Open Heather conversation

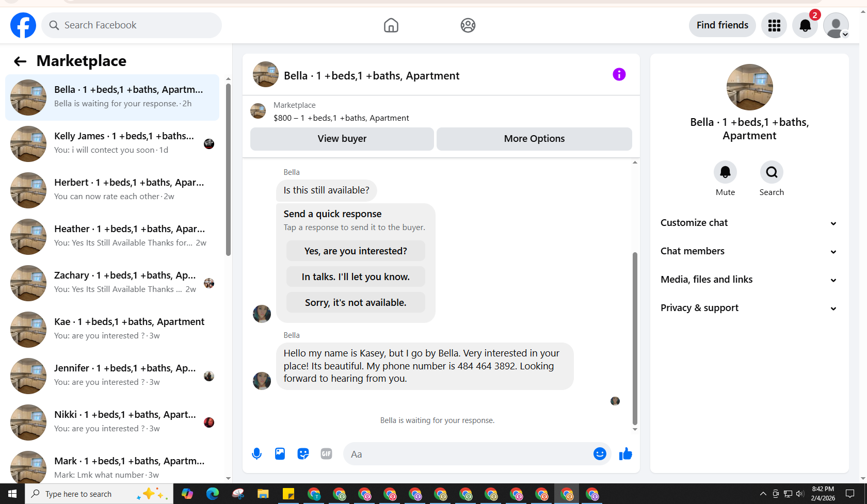[x=112, y=237]
